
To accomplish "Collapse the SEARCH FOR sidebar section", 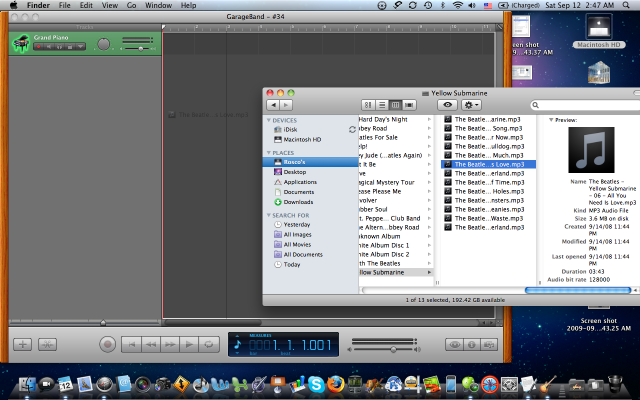I will pos(269,215).
